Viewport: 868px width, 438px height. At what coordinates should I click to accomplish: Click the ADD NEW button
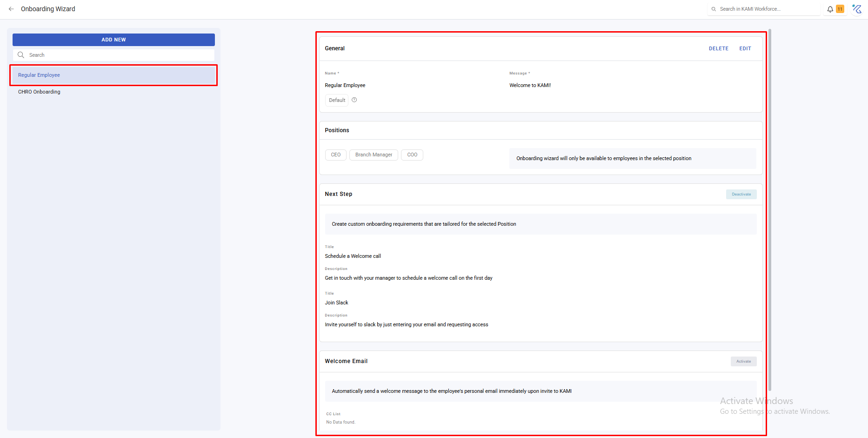(114, 40)
